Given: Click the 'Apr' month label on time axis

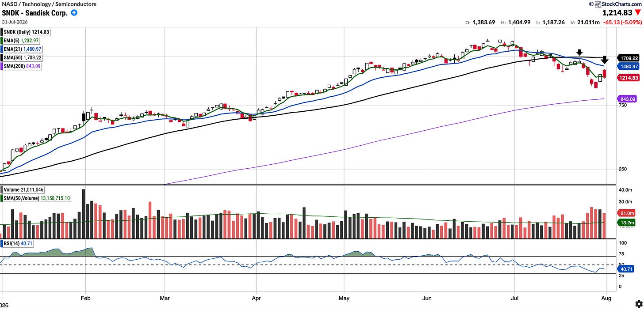Looking at the screenshot, I should pos(256,298).
